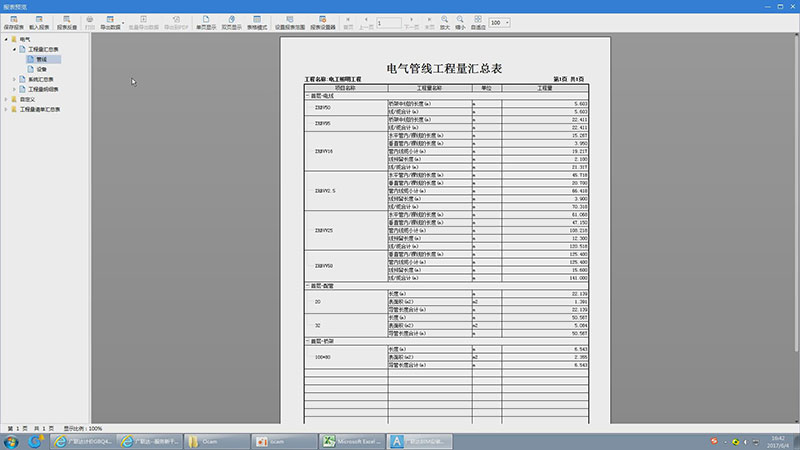Expand the 自定义 tree node
The height and width of the screenshot is (450, 800).
coord(6,99)
